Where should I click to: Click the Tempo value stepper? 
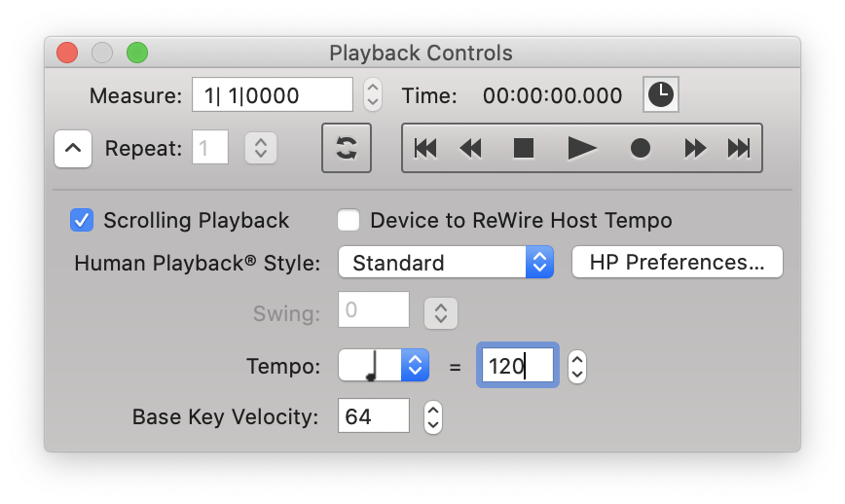(577, 367)
